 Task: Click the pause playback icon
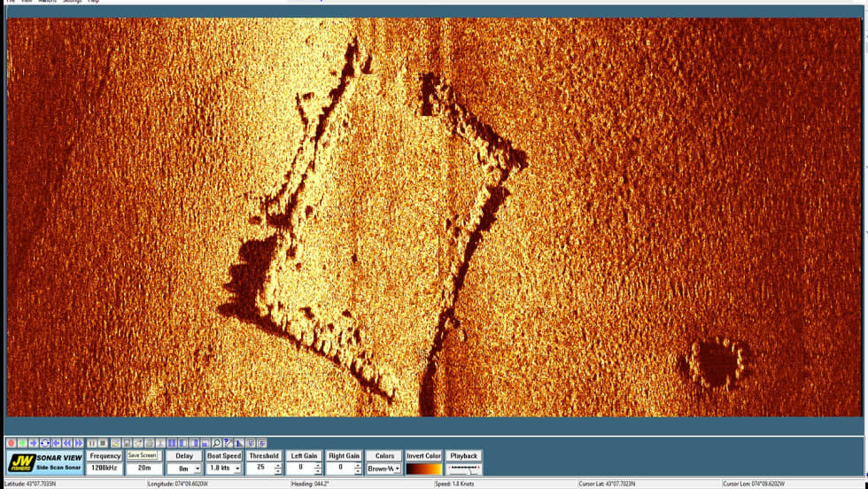(91, 443)
